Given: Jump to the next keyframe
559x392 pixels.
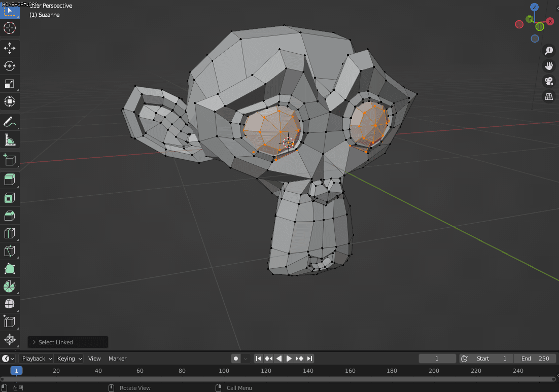Looking at the screenshot, I should pos(299,359).
